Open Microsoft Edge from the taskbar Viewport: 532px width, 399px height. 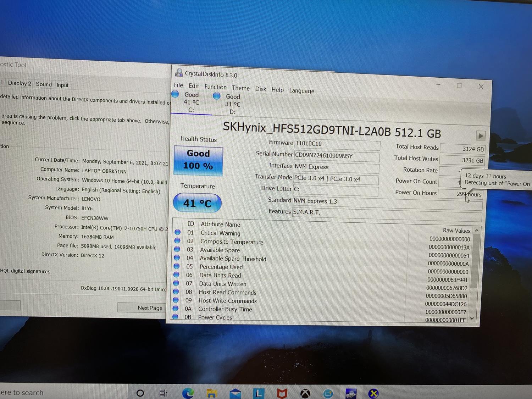pos(188,393)
